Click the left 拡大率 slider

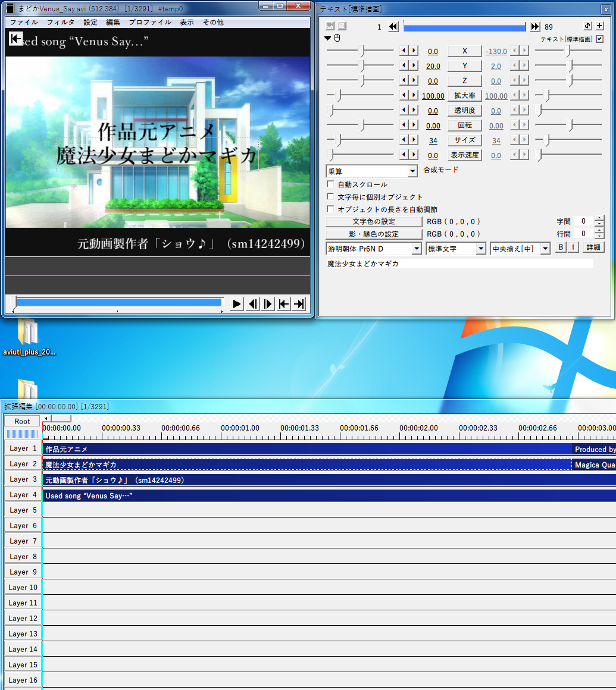click(360, 96)
